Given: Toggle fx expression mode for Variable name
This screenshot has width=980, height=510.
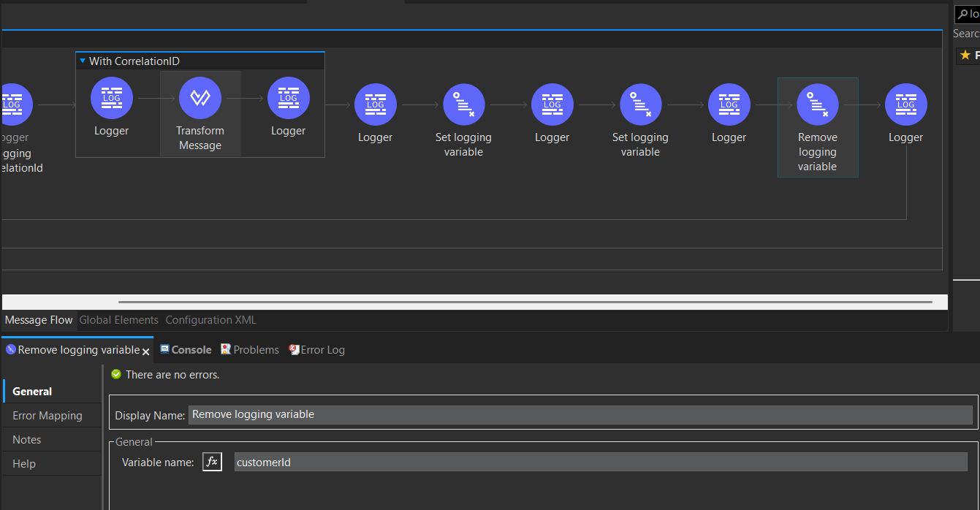Looking at the screenshot, I should click(212, 462).
